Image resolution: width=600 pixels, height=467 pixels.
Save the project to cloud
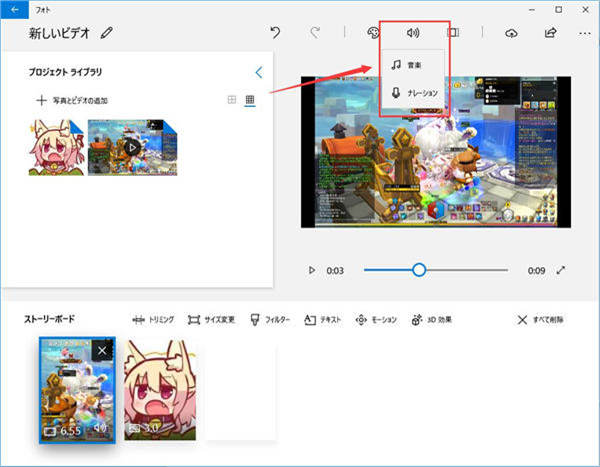click(x=511, y=33)
